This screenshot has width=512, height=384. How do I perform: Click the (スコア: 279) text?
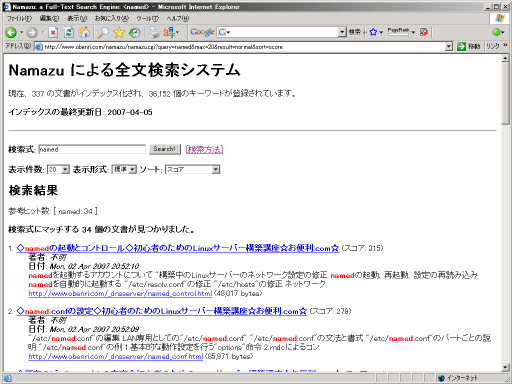point(330,311)
